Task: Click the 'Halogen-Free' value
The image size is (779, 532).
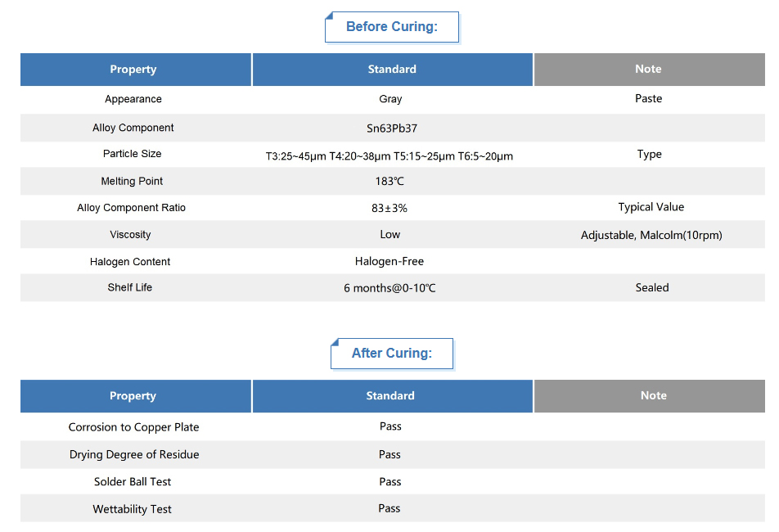Action: point(389,261)
